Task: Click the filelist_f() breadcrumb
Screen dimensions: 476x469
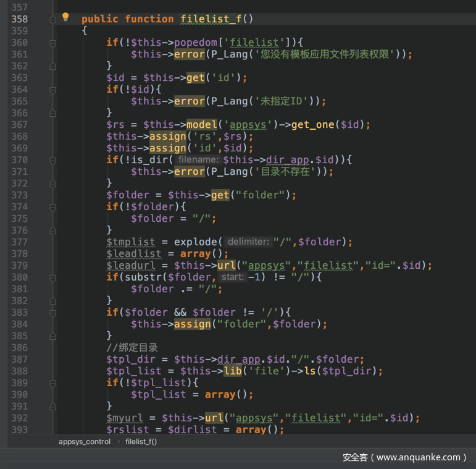Action: click(x=141, y=442)
